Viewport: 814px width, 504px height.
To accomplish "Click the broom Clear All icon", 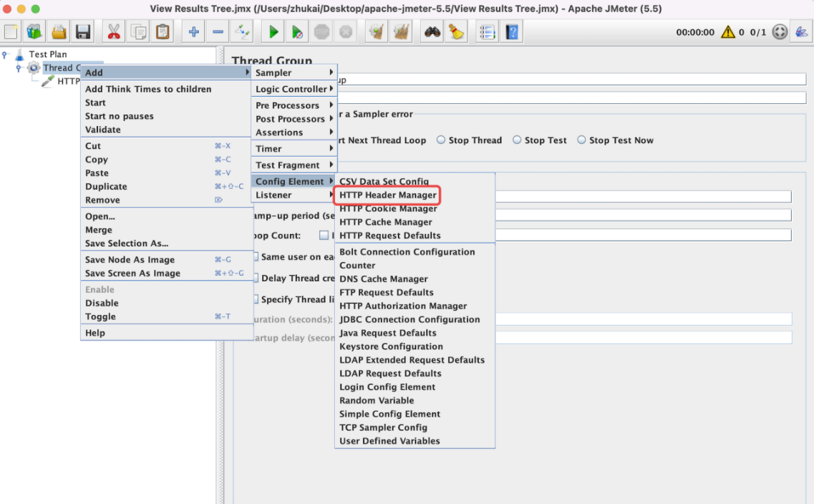I will pos(456,32).
